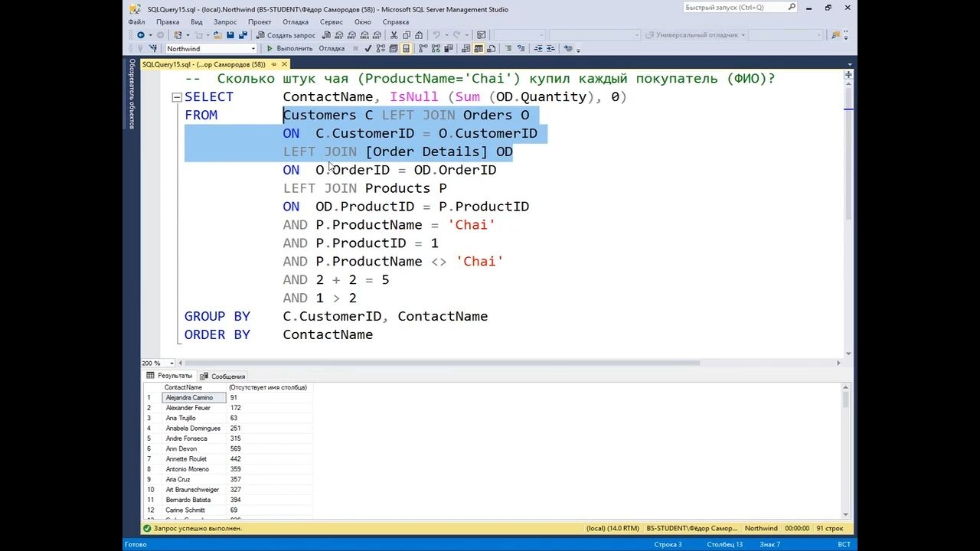Image resolution: width=980 pixels, height=551 pixels.
Task: Open the Запрос menu
Action: click(x=225, y=22)
